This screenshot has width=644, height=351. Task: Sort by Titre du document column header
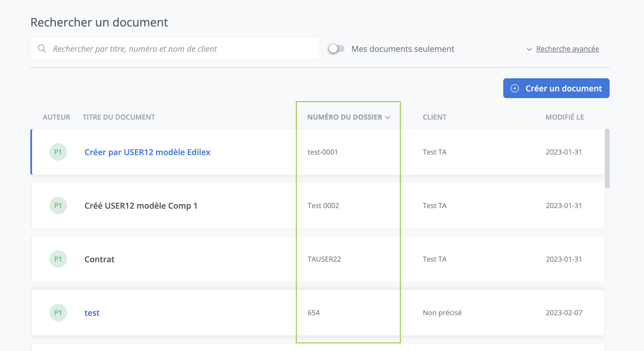(x=119, y=117)
